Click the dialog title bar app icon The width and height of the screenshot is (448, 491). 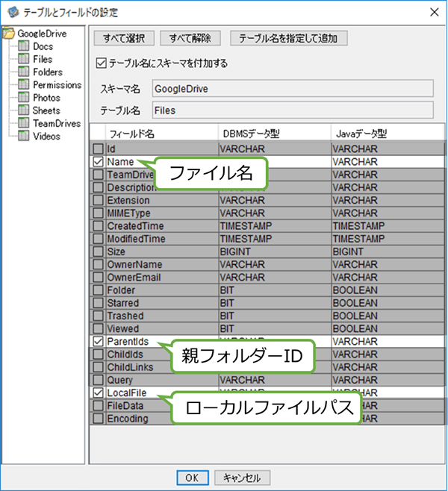(13, 12)
